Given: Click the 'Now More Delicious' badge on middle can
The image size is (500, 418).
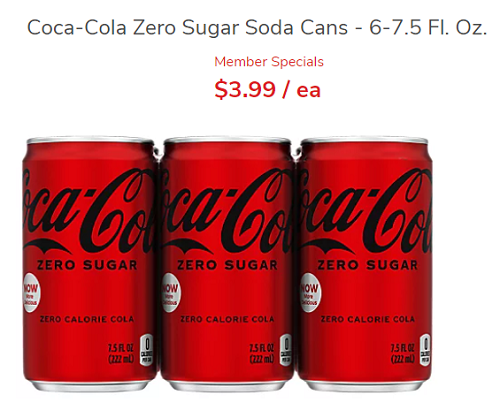Looking at the screenshot, I should click(x=170, y=293).
